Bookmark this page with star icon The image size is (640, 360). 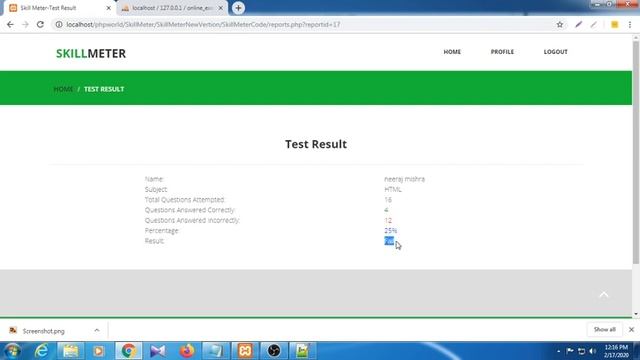pyautogui.click(x=560, y=24)
